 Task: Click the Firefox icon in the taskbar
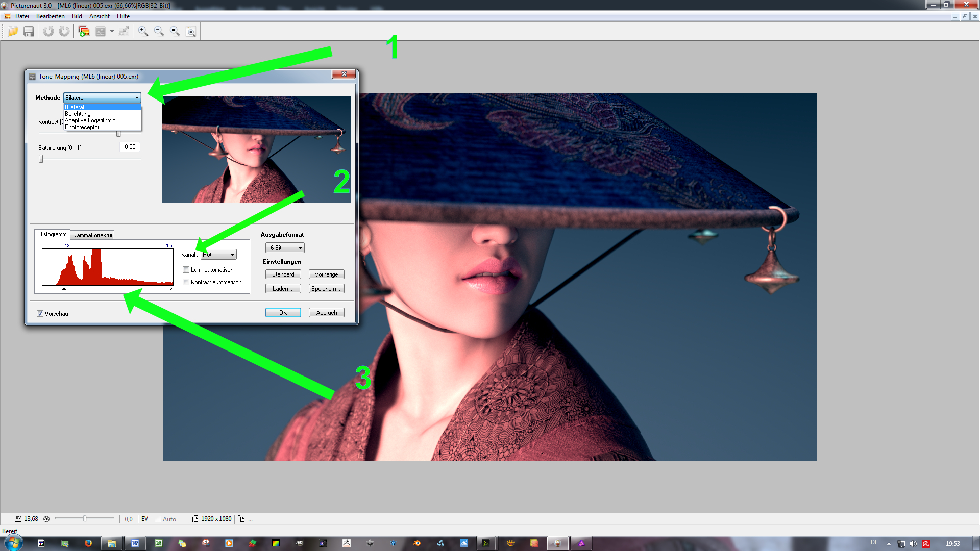tap(88, 543)
